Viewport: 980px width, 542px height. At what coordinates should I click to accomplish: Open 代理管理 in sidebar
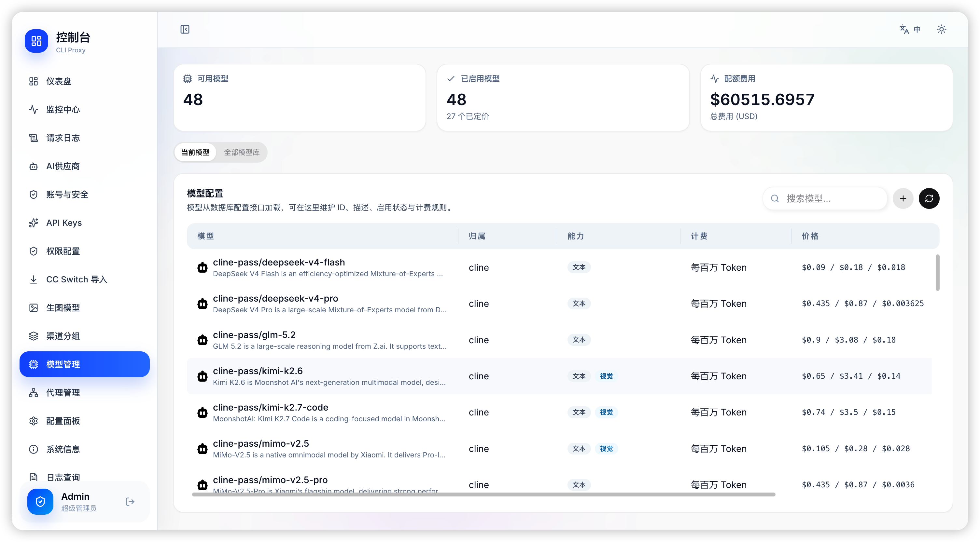click(84, 393)
